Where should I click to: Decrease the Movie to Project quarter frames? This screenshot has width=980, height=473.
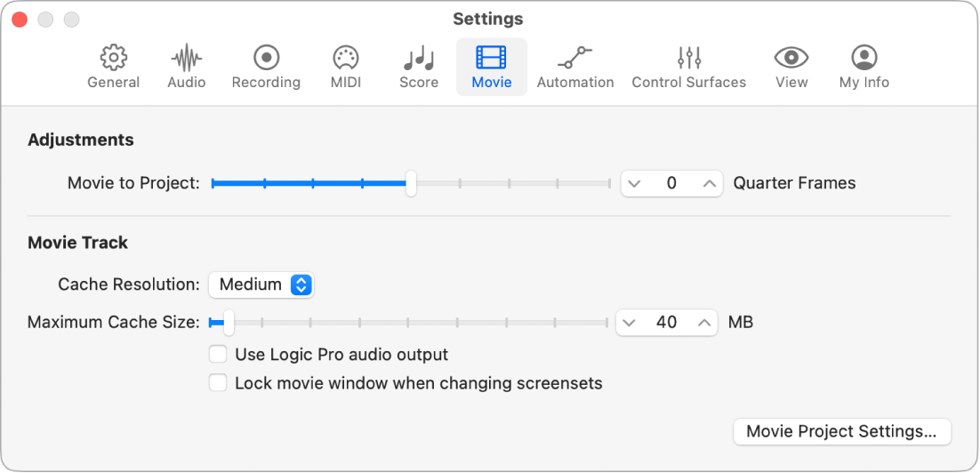tap(634, 183)
